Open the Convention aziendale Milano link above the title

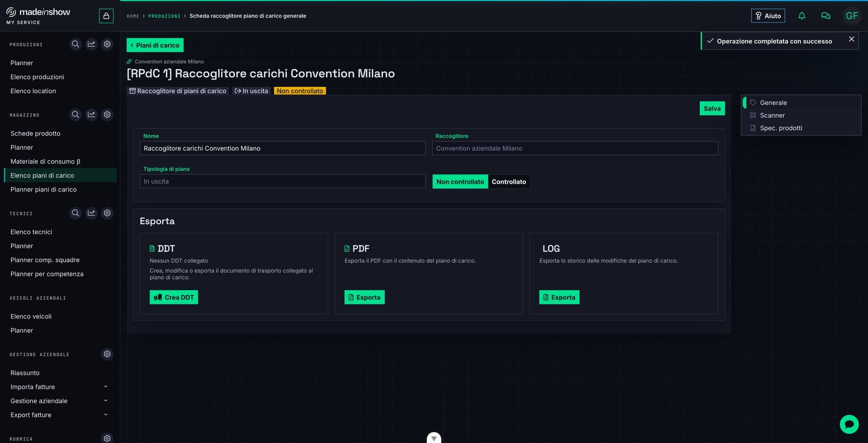[x=165, y=61]
